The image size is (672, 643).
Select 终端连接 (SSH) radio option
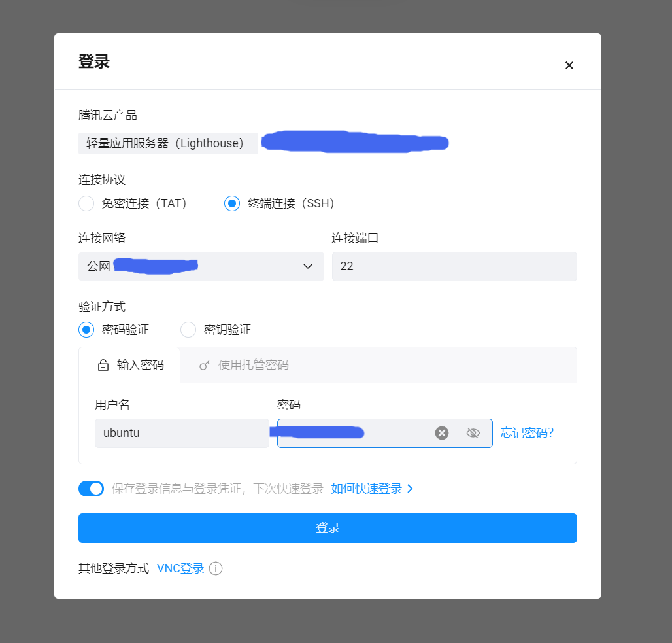pos(232,203)
